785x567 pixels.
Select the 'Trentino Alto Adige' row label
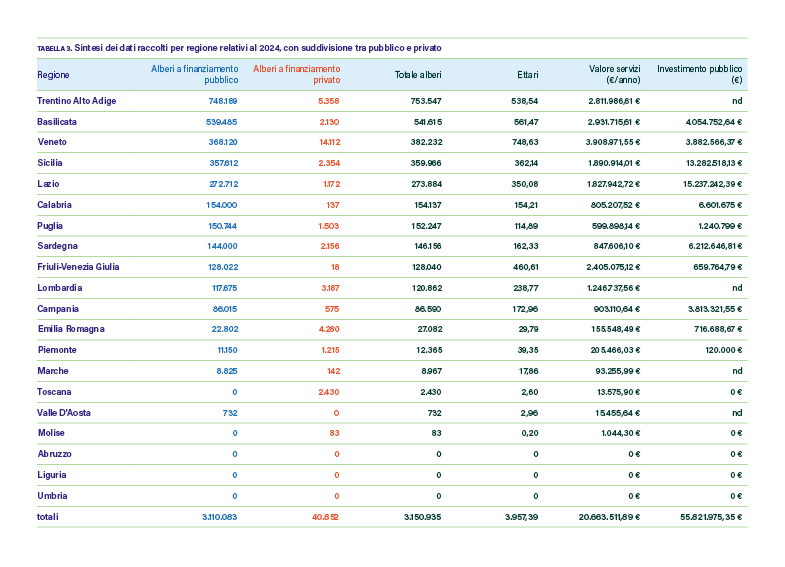click(76, 101)
